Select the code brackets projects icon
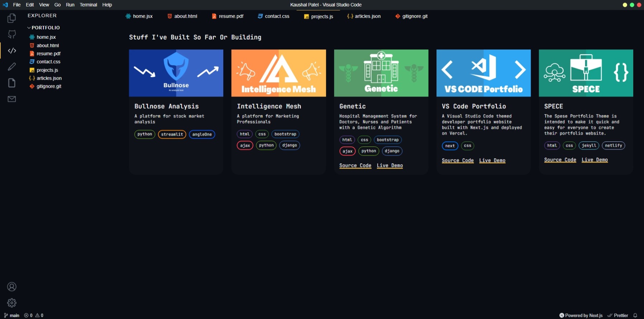 point(12,51)
